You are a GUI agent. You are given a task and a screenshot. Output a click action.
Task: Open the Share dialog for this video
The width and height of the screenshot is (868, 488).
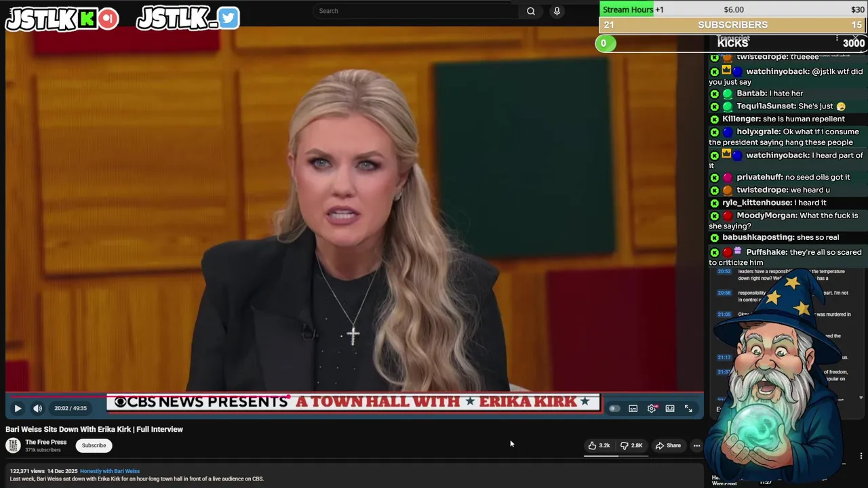pyautogui.click(x=668, y=445)
